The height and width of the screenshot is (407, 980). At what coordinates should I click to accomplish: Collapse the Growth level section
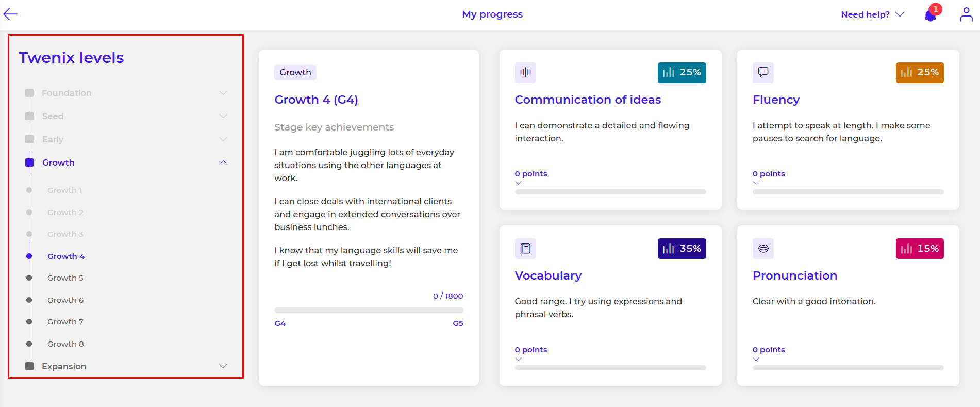(223, 162)
